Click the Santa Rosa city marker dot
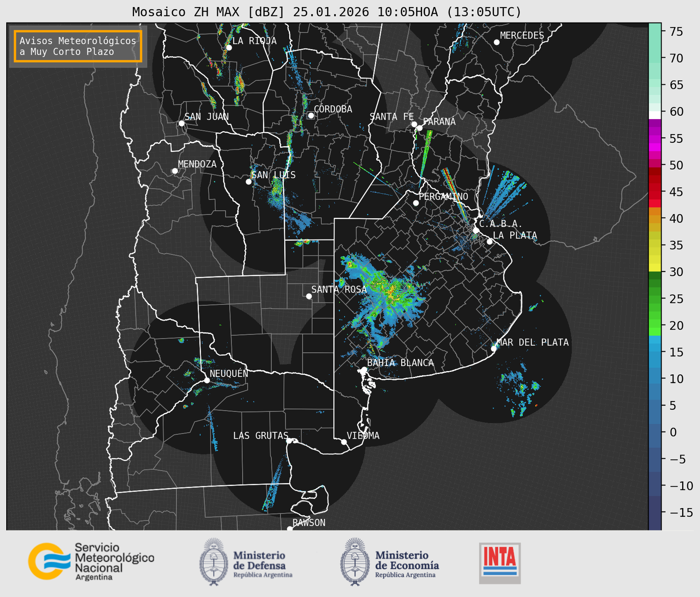 (x=309, y=296)
